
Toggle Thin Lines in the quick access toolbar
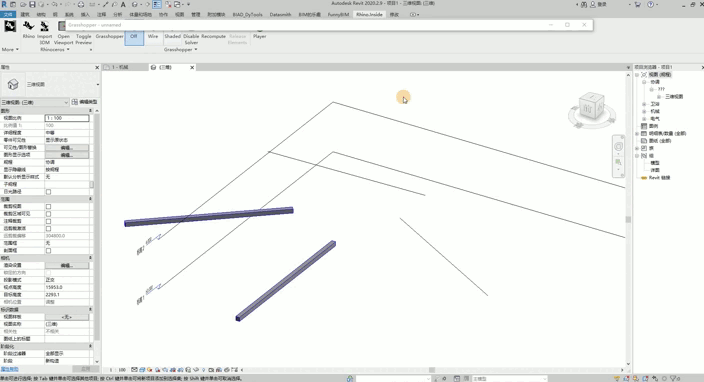[157, 4]
